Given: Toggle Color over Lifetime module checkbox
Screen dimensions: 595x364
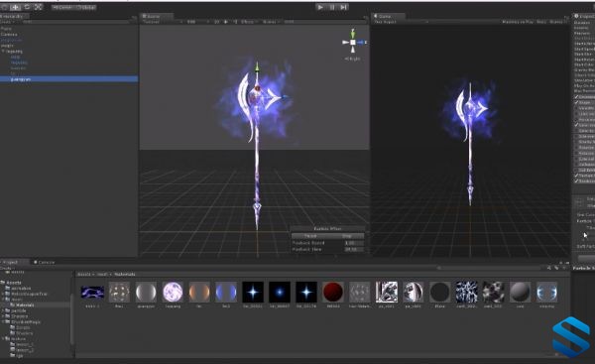Looking at the screenshot, I should [577, 125].
